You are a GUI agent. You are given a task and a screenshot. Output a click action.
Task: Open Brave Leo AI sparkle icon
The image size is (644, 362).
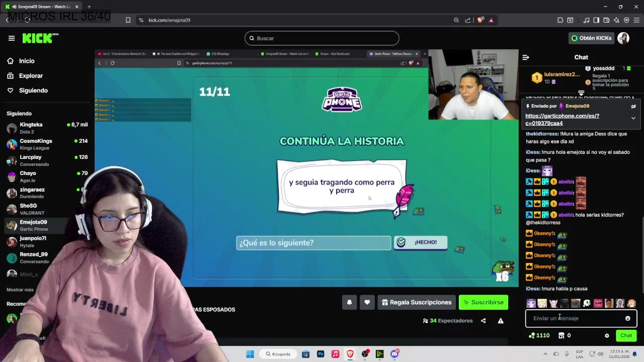pyautogui.click(x=616, y=20)
